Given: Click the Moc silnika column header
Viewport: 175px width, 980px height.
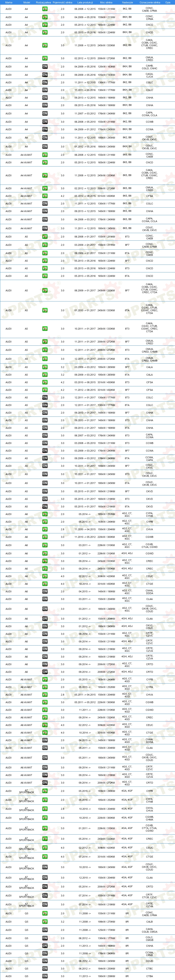Looking at the screenshot, I should coord(106,2).
